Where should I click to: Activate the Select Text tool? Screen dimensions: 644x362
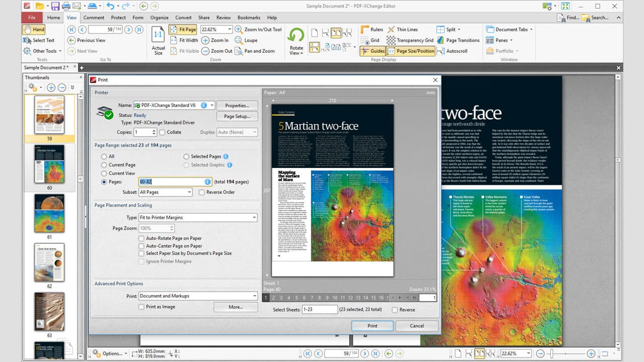pos(41,40)
